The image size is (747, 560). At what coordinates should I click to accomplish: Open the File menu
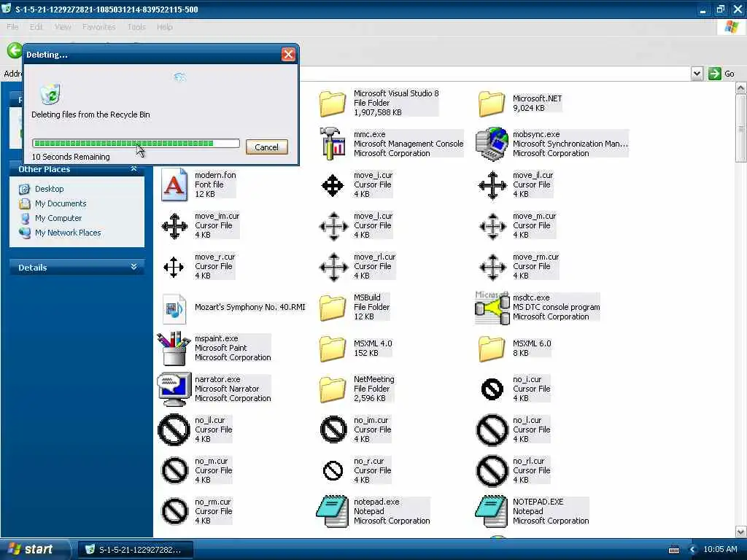pyautogui.click(x=12, y=27)
